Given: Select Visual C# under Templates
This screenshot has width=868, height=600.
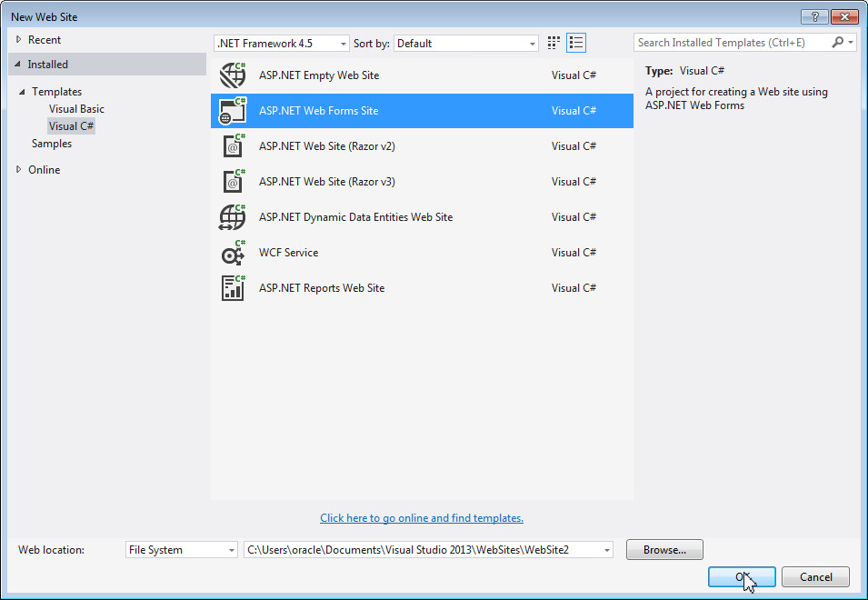Looking at the screenshot, I should point(72,126).
